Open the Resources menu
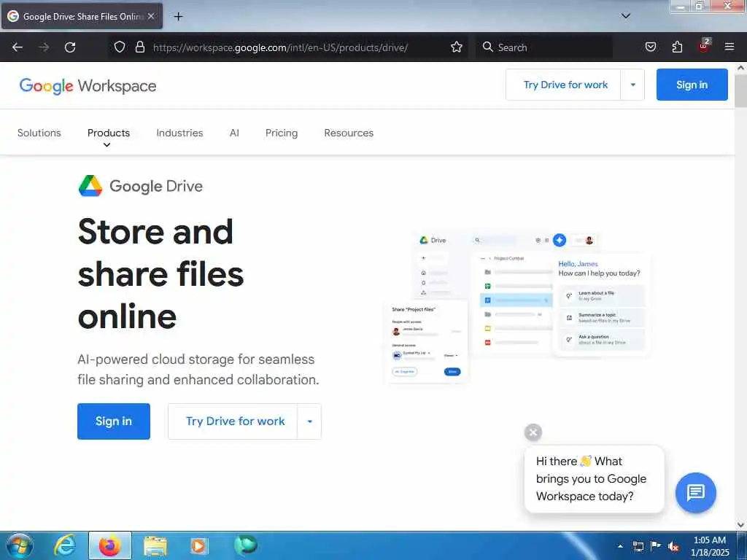 pyautogui.click(x=349, y=133)
